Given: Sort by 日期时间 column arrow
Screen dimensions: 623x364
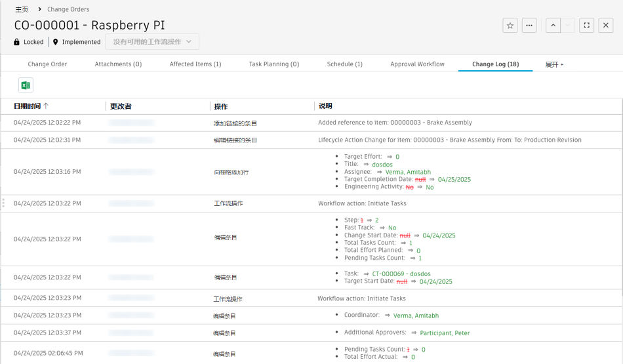Looking at the screenshot, I should tap(46, 106).
